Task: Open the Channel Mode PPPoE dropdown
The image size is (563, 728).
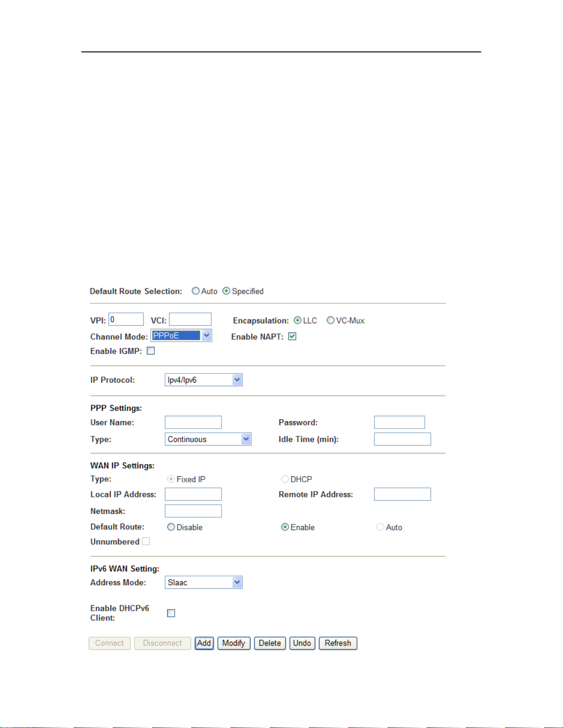Action: click(x=182, y=336)
